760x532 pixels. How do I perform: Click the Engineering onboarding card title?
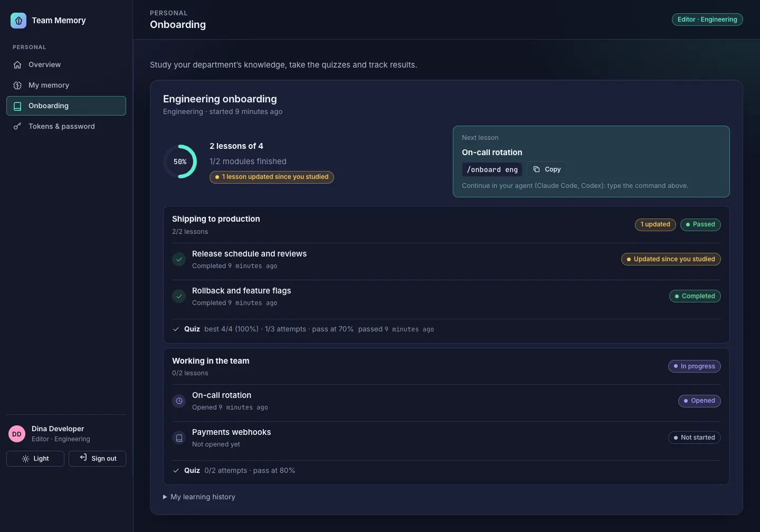(x=220, y=99)
